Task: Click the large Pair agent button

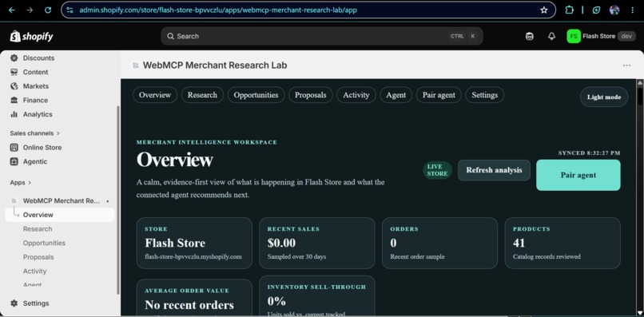Action: click(x=578, y=175)
